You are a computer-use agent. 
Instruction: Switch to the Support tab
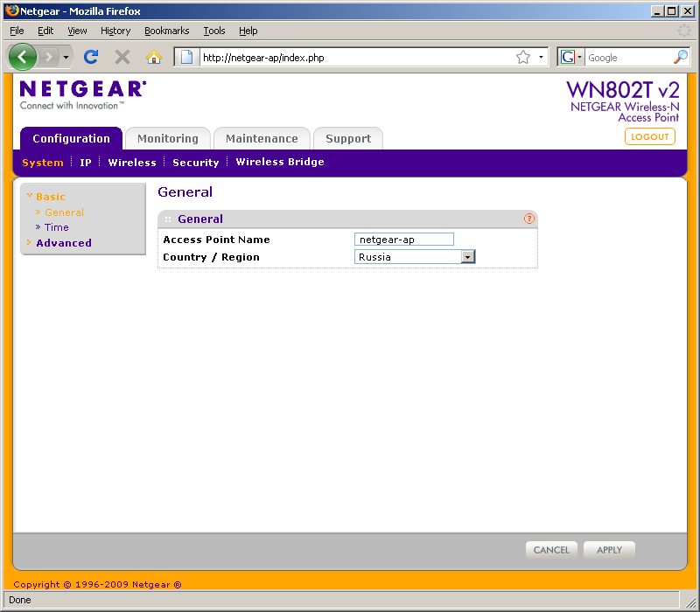pos(348,139)
